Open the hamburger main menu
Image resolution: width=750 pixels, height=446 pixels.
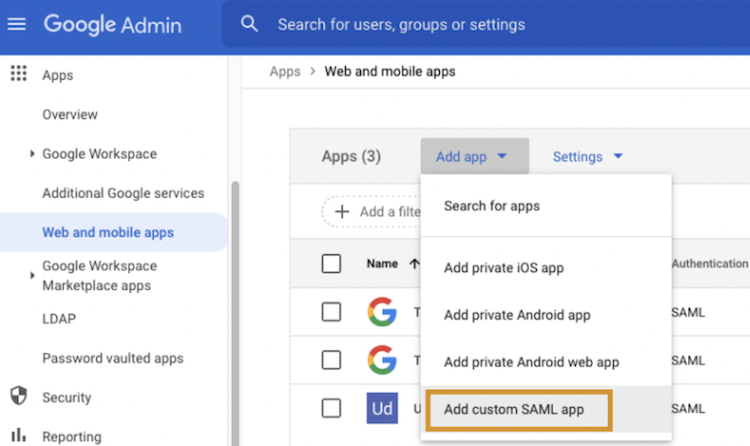pyautogui.click(x=17, y=24)
